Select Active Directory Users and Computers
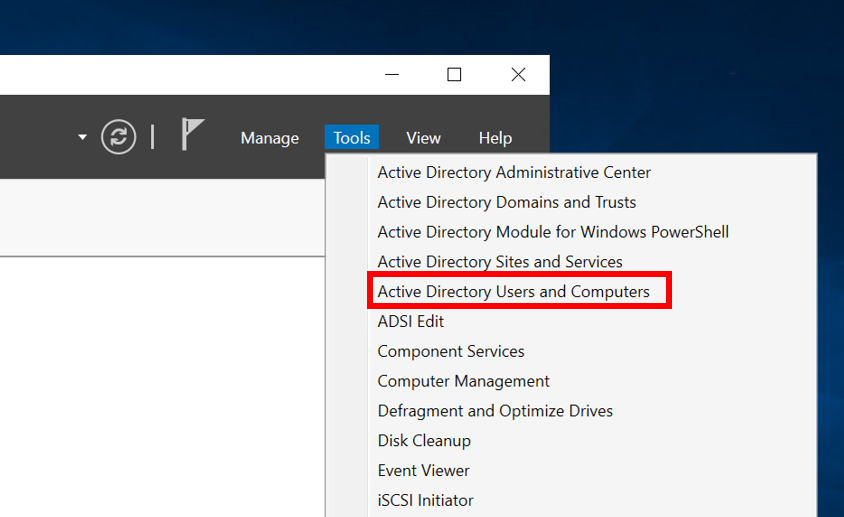The image size is (844, 517). point(514,291)
